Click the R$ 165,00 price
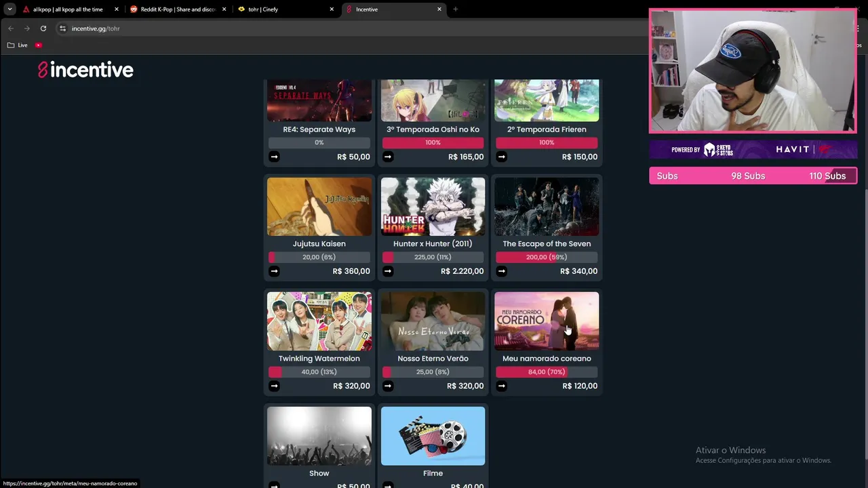Screen dimensions: 868x488 click(466, 157)
